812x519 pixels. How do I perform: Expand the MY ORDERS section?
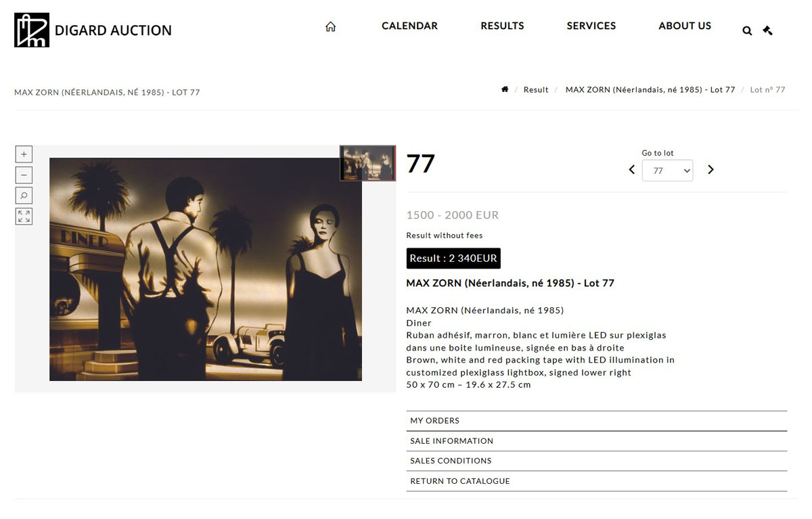click(597, 421)
